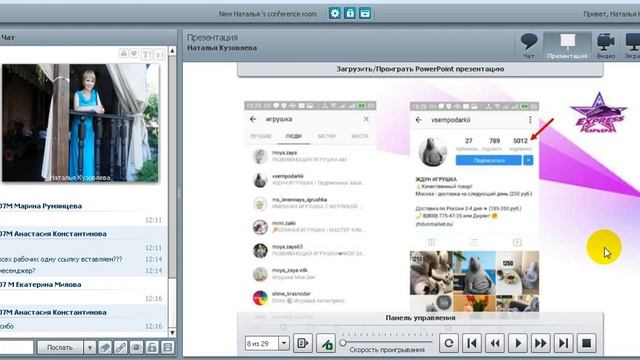
Task: Click the reload/repeat presentation button
Action: click(449, 343)
